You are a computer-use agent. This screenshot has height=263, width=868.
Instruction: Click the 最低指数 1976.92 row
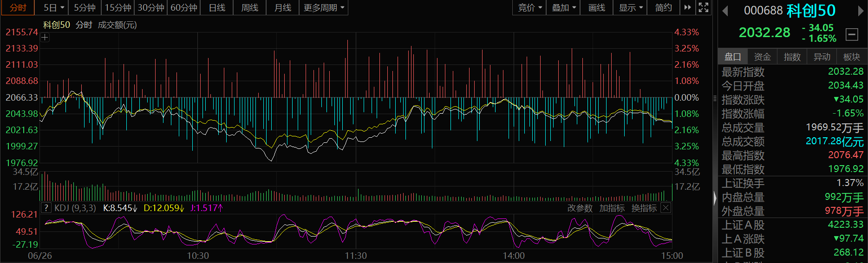coord(792,169)
